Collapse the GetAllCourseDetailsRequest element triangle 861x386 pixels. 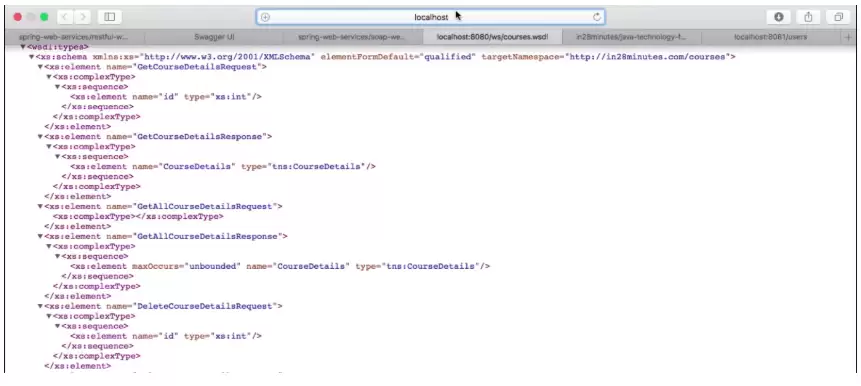pos(40,206)
